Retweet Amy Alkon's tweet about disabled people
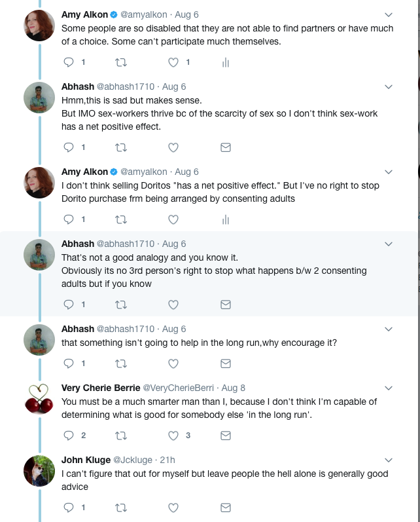Screen dimensions: 420x522 pos(120,62)
